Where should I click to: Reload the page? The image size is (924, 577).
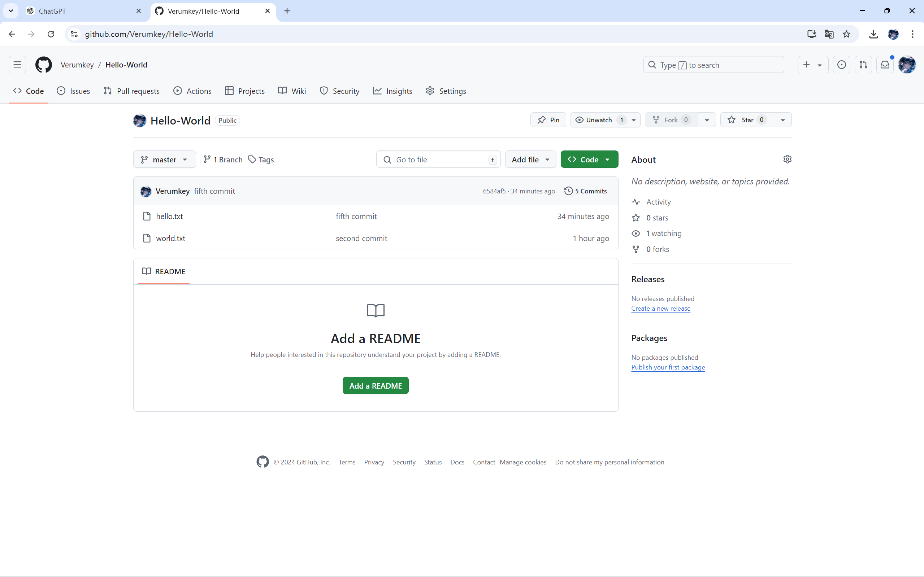pyautogui.click(x=51, y=34)
